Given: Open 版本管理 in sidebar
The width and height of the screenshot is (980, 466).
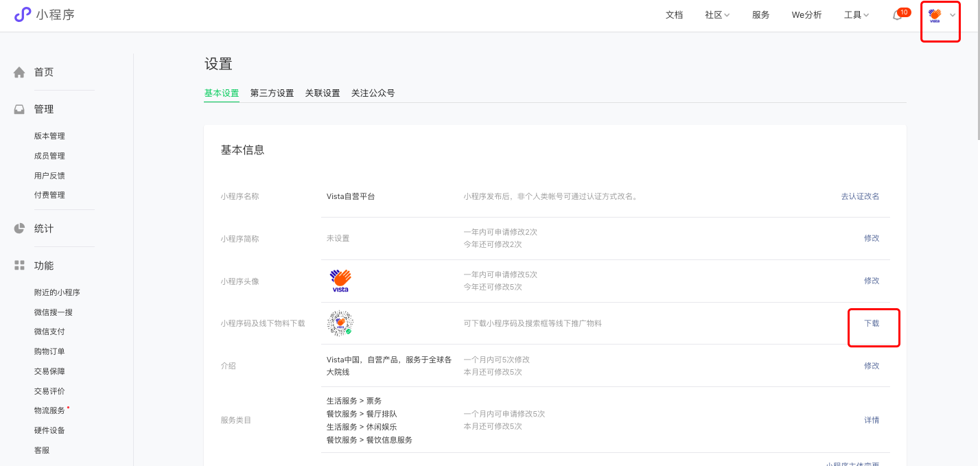Looking at the screenshot, I should [x=49, y=136].
